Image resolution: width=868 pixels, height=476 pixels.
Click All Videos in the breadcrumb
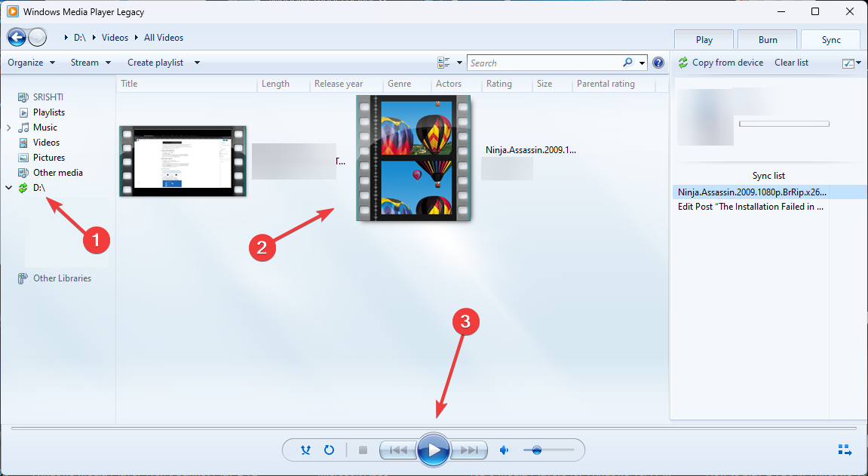pyautogui.click(x=164, y=38)
